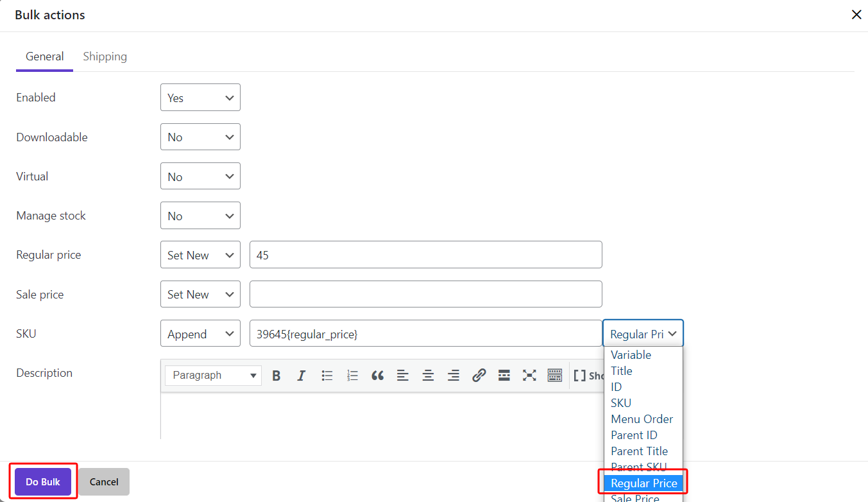This screenshot has height=502, width=868.
Task: Choose Title from the dropdown list
Action: pyautogui.click(x=643, y=371)
